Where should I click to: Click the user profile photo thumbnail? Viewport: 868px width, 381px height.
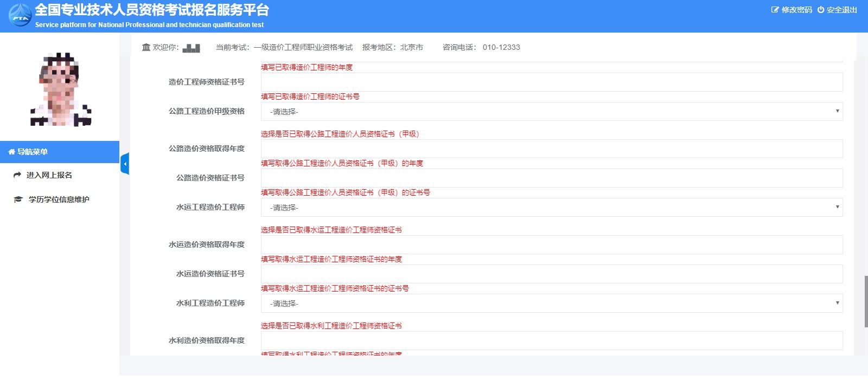[61, 89]
